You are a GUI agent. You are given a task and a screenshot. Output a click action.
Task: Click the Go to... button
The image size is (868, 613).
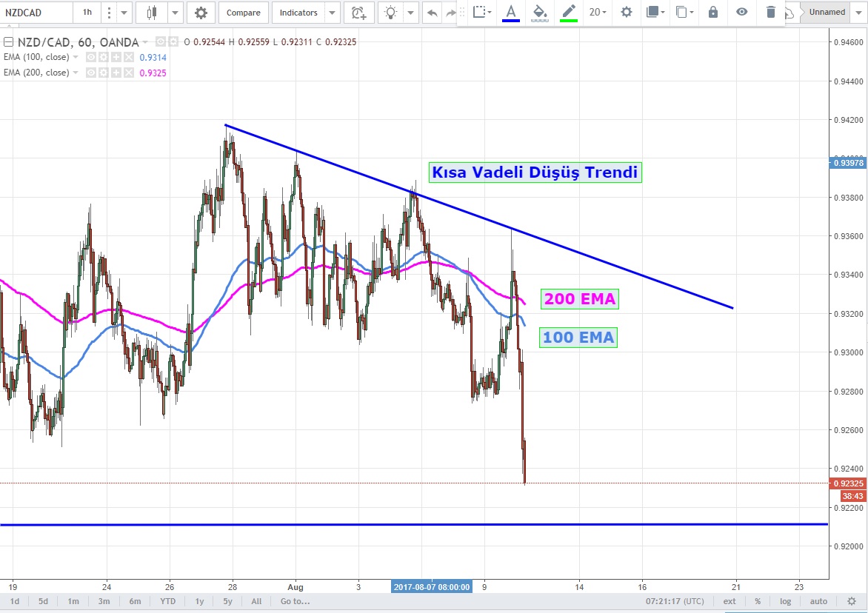(295, 601)
